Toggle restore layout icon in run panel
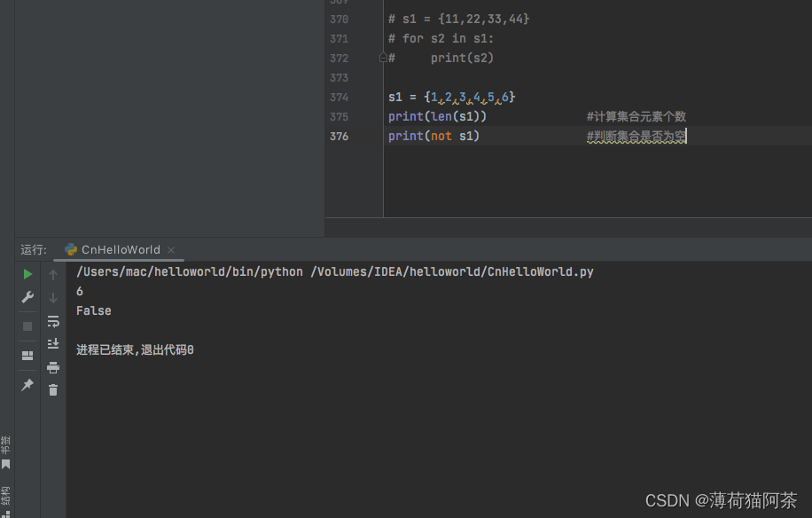Viewport: 812px width, 518px height. click(x=27, y=356)
